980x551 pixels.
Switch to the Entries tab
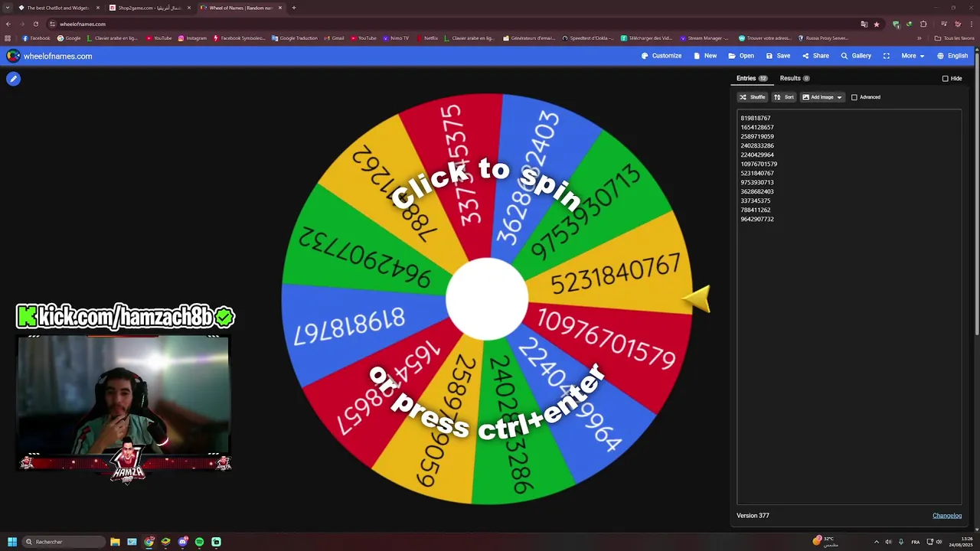752,78
